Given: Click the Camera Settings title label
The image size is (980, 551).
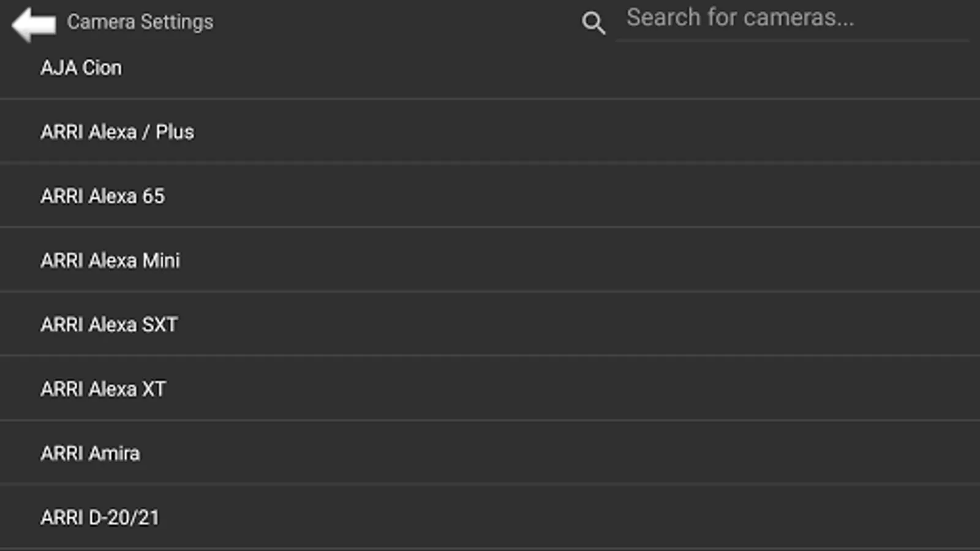Looking at the screenshot, I should click(140, 22).
